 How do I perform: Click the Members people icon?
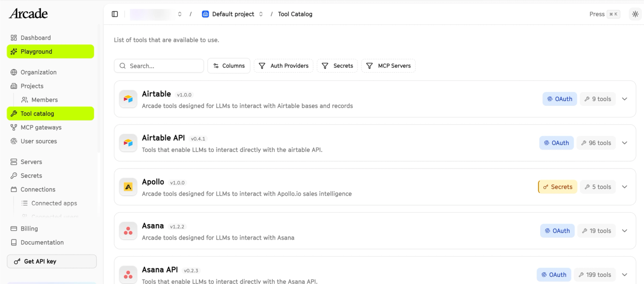(x=25, y=100)
